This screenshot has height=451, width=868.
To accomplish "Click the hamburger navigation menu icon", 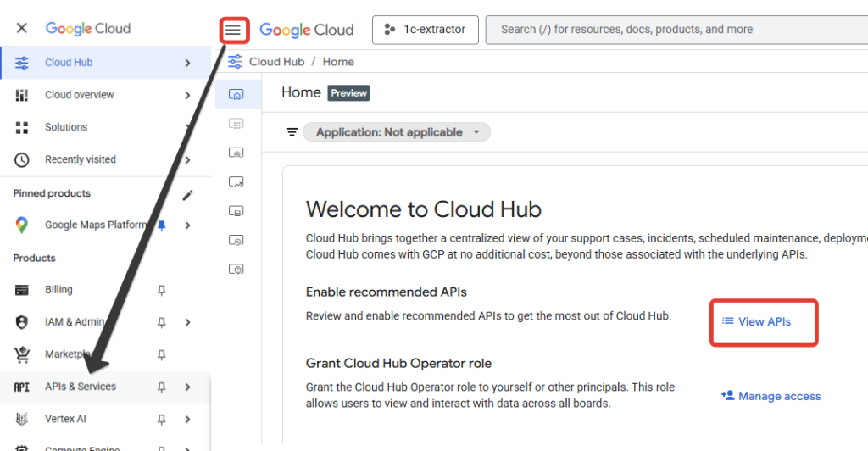I will pyautogui.click(x=233, y=31).
